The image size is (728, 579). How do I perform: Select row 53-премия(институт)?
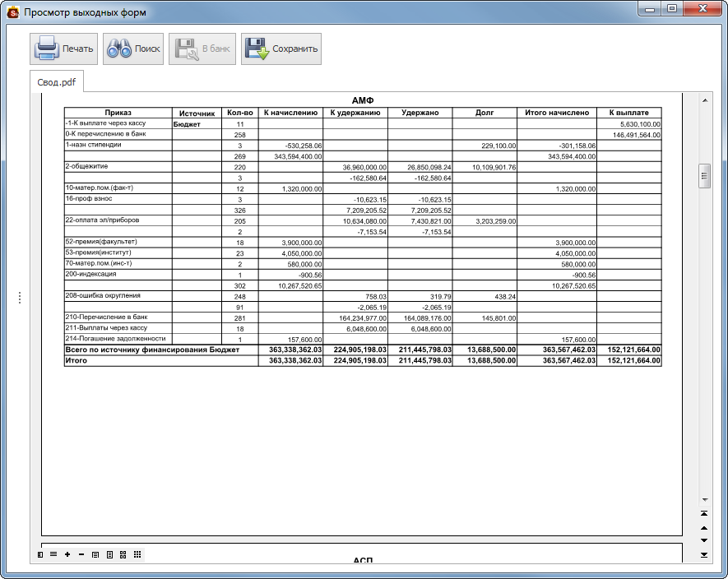pos(363,252)
